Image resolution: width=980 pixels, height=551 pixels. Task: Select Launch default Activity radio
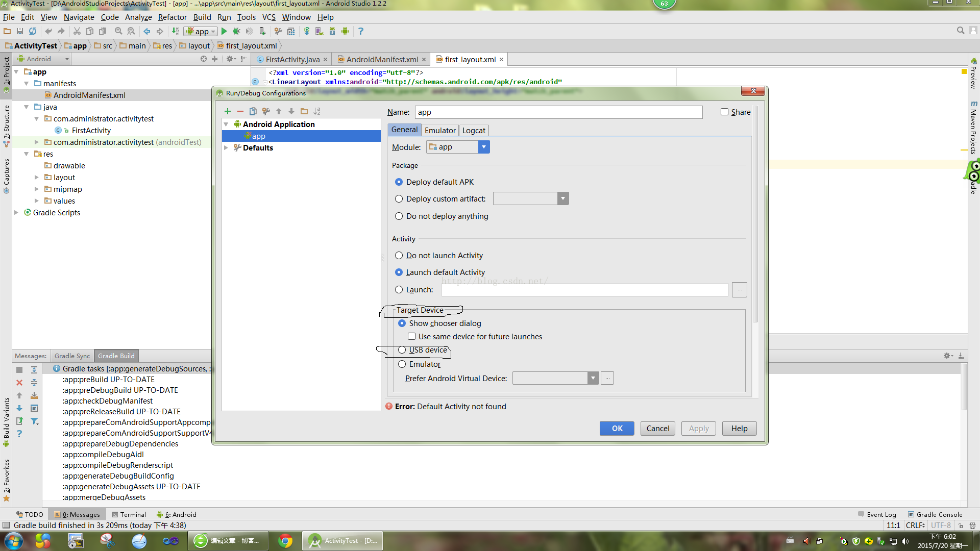point(399,272)
